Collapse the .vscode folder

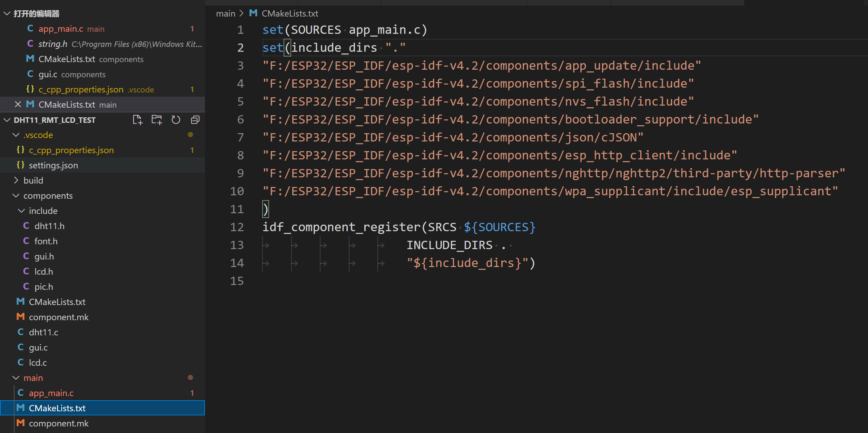(x=16, y=135)
